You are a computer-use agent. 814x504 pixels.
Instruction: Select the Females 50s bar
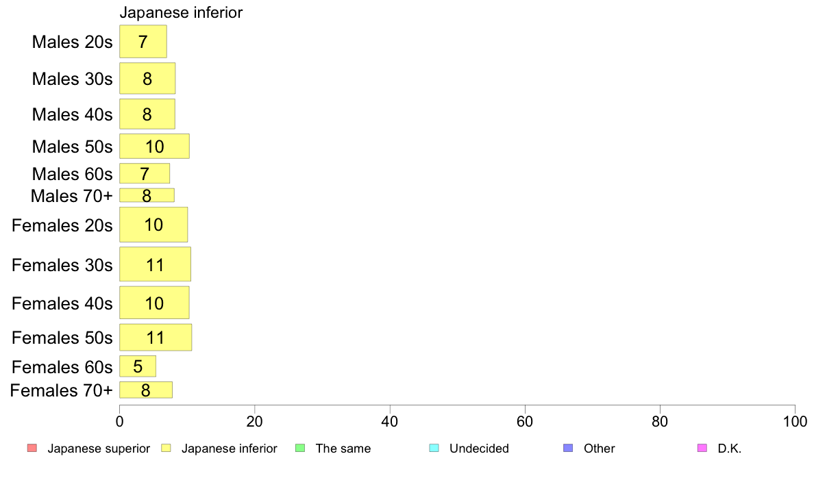coord(156,338)
